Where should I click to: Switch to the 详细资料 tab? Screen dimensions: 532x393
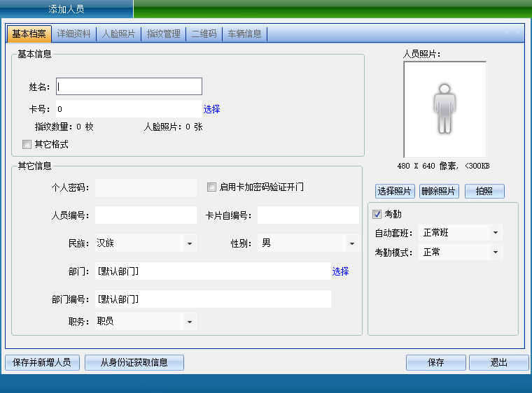[74, 34]
